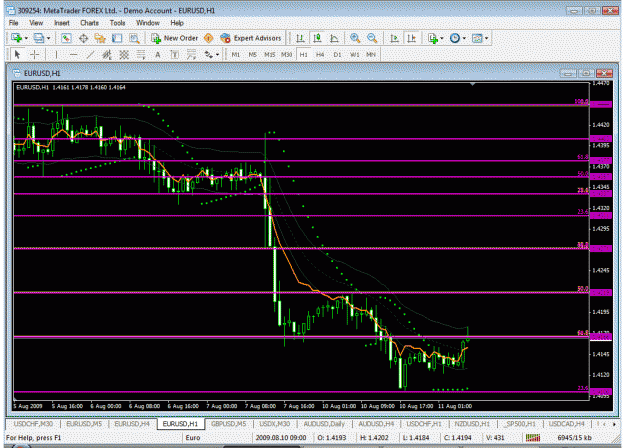Toggle Expert Advisors on or off
Screen dimensions: 625x448
click(x=251, y=38)
